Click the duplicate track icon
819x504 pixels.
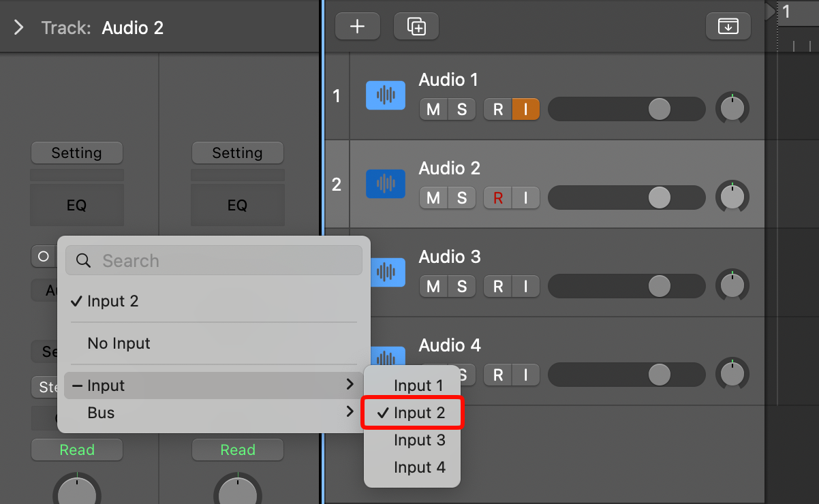pyautogui.click(x=416, y=27)
